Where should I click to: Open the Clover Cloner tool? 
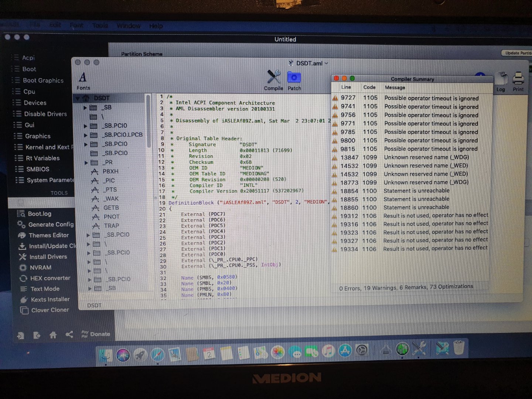click(45, 310)
